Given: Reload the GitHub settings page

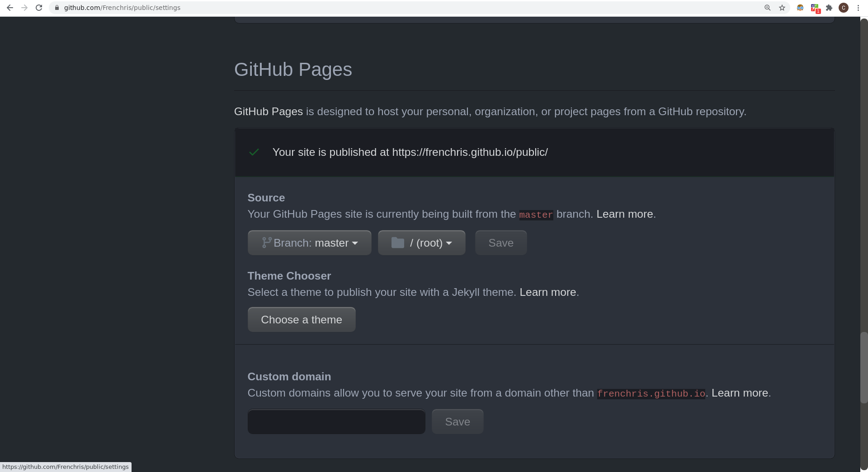Looking at the screenshot, I should (x=39, y=8).
